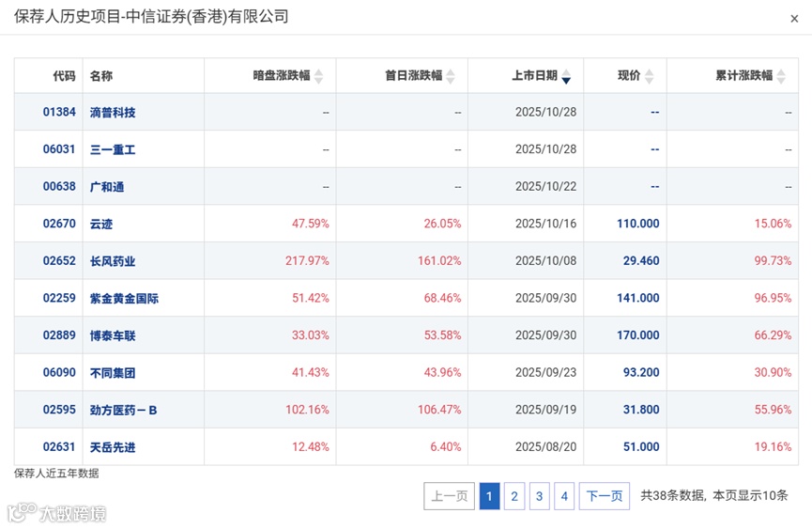Image resolution: width=812 pixels, height=529 pixels.
Task: Open 长风药业 stock link
Action: pos(113,261)
